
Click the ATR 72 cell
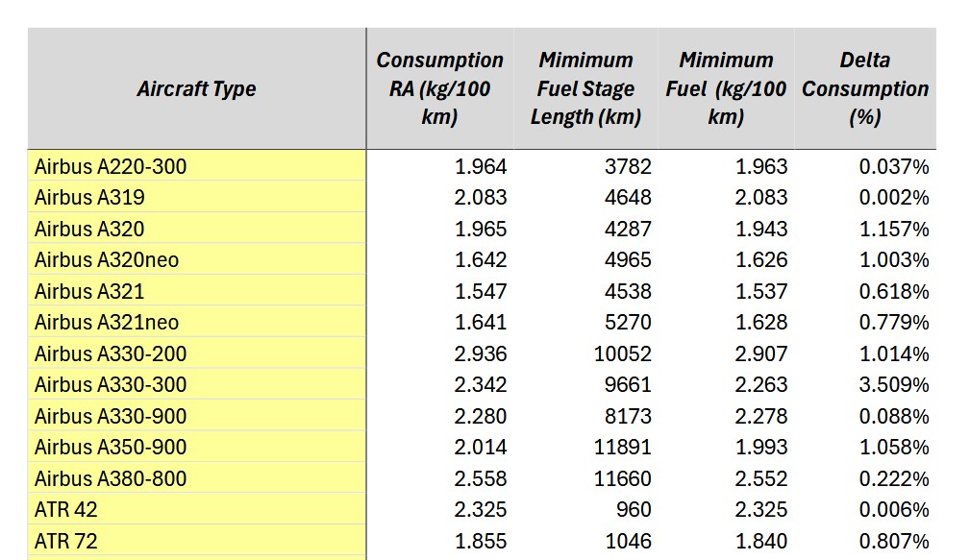(197, 541)
